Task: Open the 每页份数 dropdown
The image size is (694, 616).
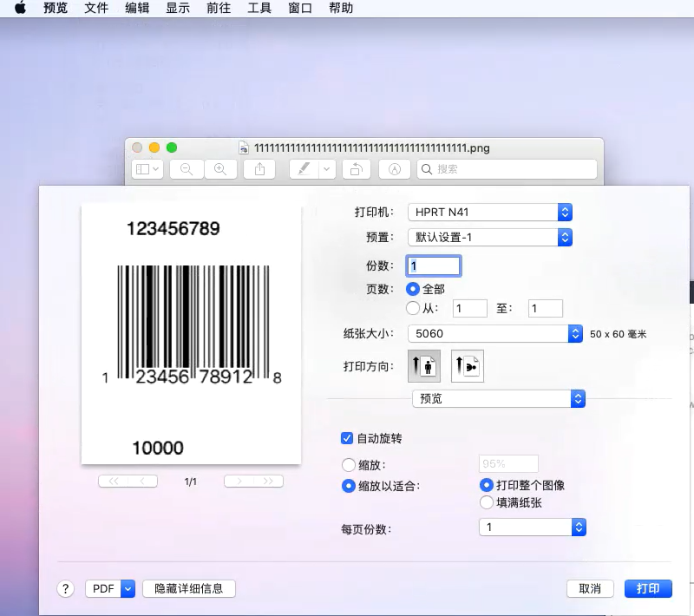Action: coord(533,527)
